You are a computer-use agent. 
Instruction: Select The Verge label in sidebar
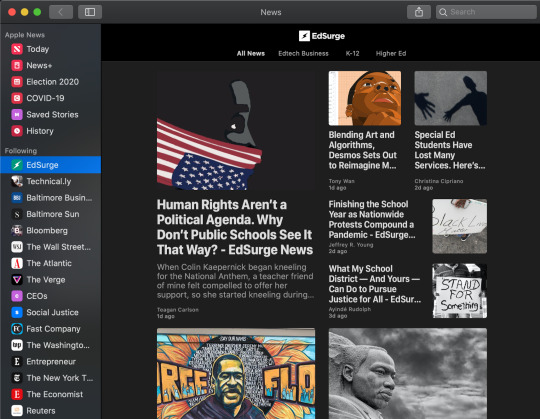tap(46, 280)
